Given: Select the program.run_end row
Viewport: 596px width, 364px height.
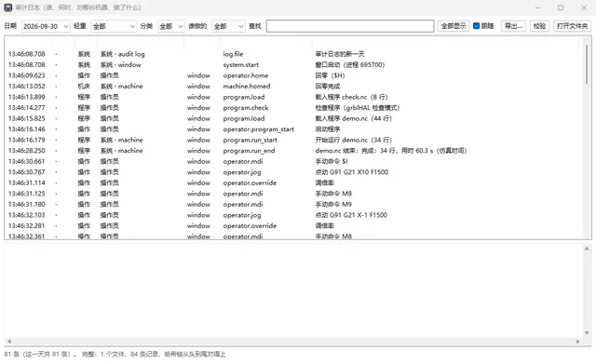Looking at the screenshot, I should 292,151.
